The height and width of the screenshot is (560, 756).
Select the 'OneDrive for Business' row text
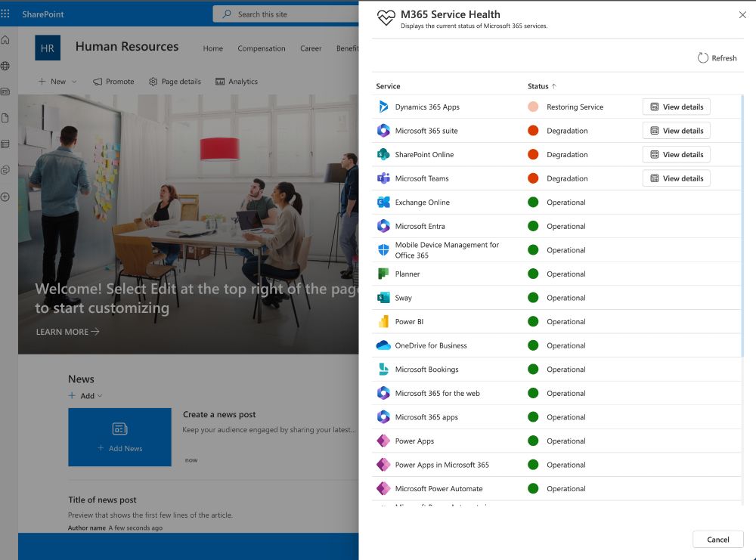[431, 345]
